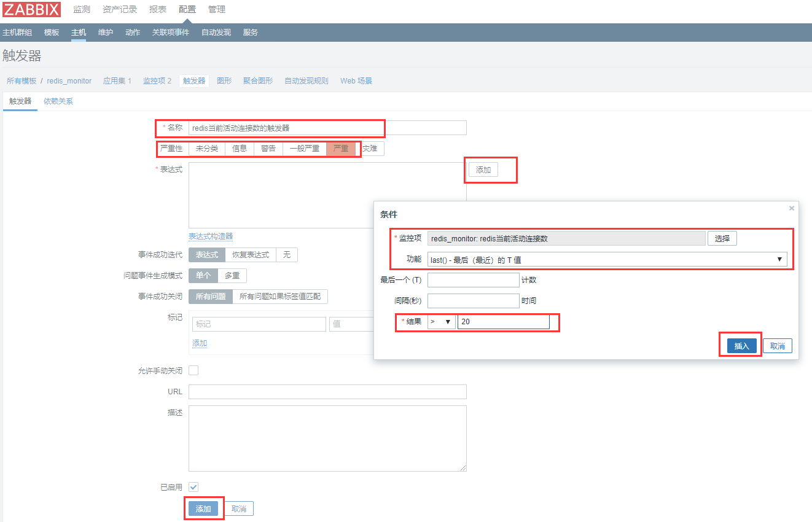Set severity to 未分类
Screen dimensions: 812x522
coord(207,149)
